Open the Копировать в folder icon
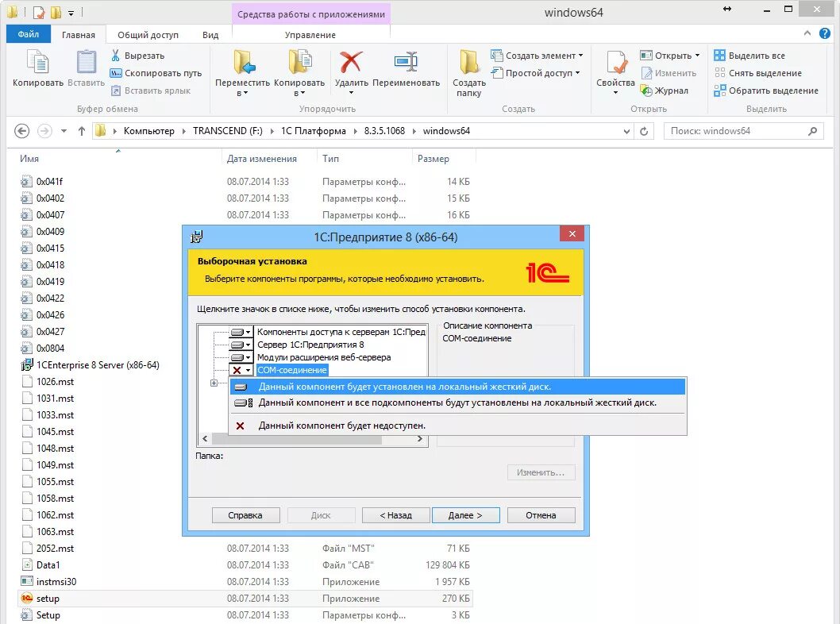This screenshot has height=624, width=840. (x=300, y=62)
